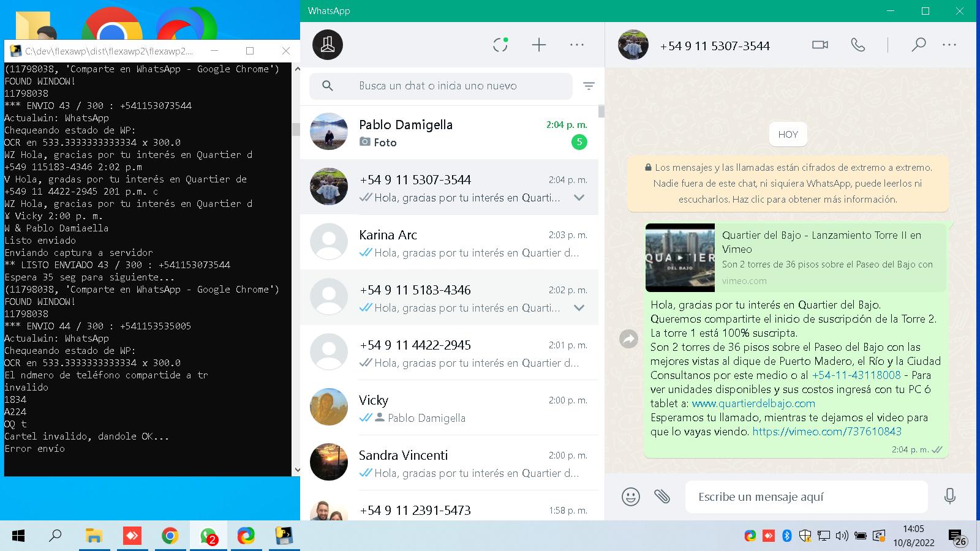Open the chat list three-dots menu

577,45
